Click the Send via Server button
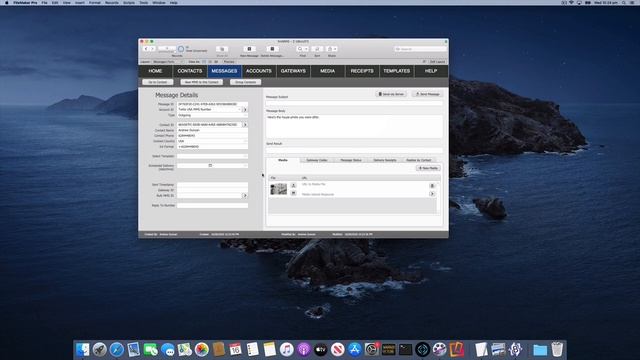Viewport: 640px width, 360px height. [391, 94]
